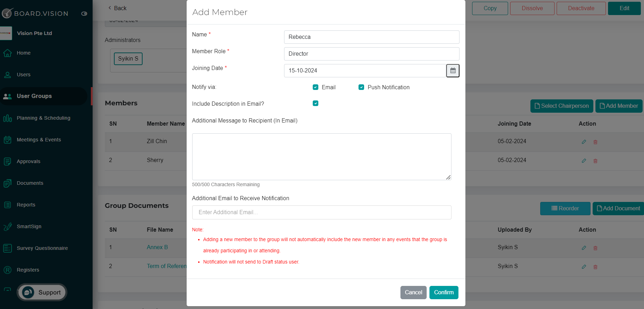Viewport: 644px width, 309px height.
Task: Click the Users icon in sidebar
Action: point(7,75)
